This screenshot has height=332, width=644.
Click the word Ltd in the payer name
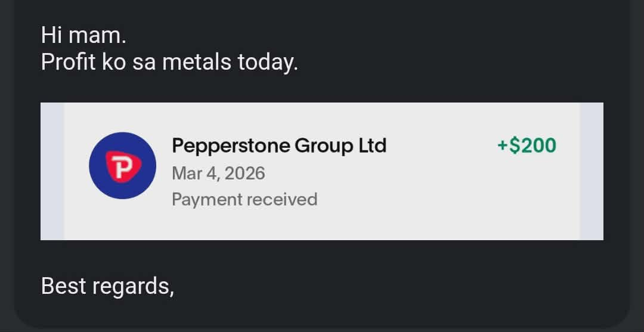click(372, 145)
